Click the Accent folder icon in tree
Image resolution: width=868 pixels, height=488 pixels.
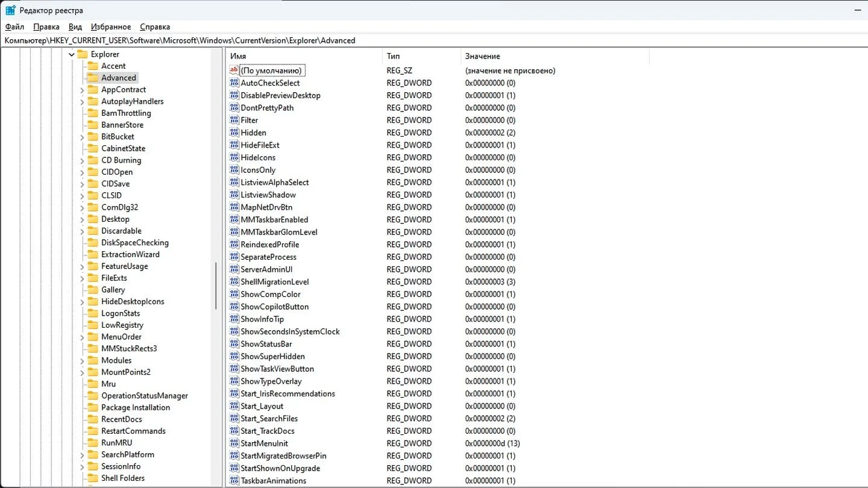[92, 66]
